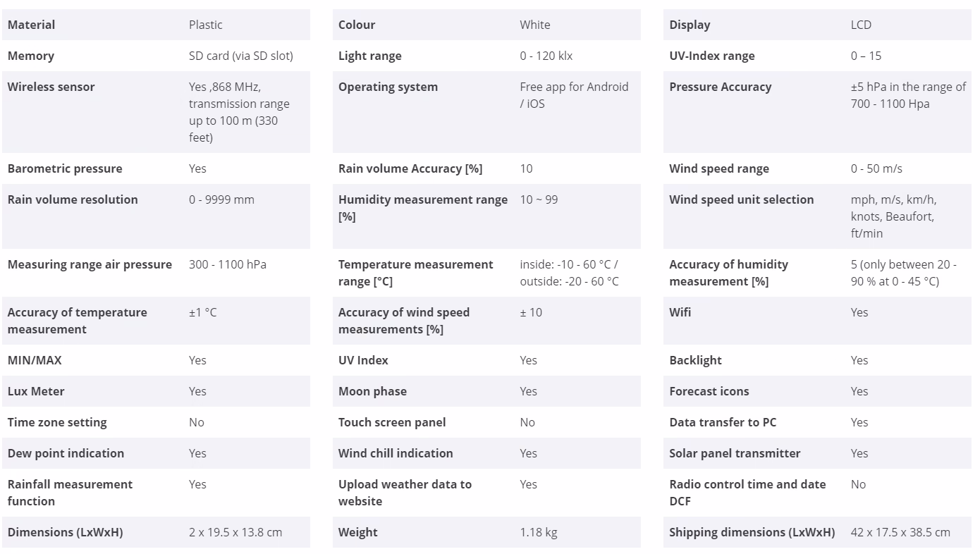
Task: Click the Wifi row label
Action: tap(680, 312)
